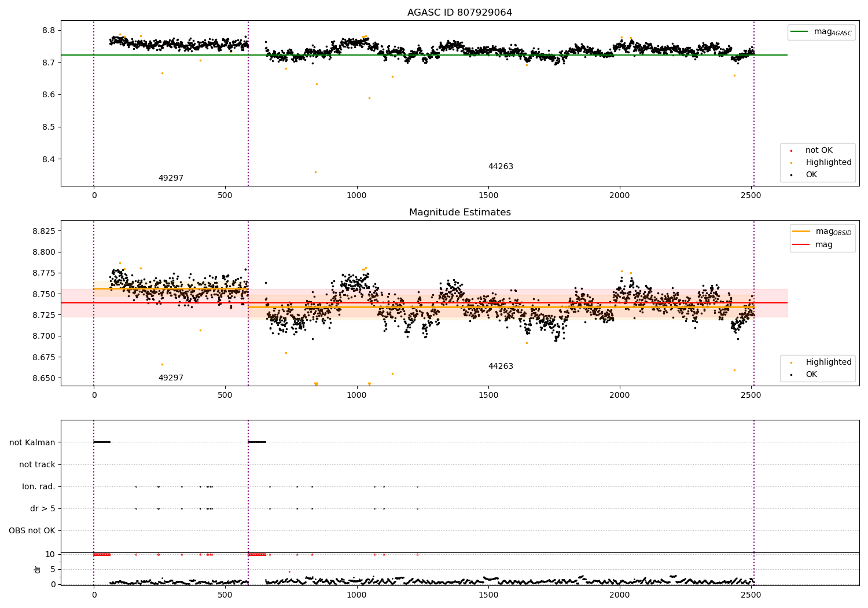Click 'OK' legend entry in middle plot
Screen dimensions: 868x608
811,375
